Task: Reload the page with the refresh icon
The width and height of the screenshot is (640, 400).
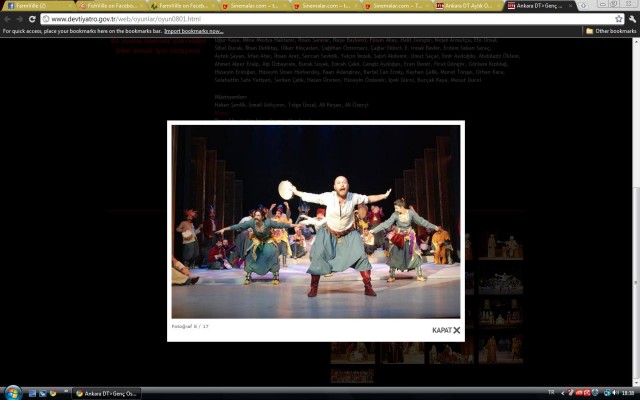Action: (x=33, y=19)
